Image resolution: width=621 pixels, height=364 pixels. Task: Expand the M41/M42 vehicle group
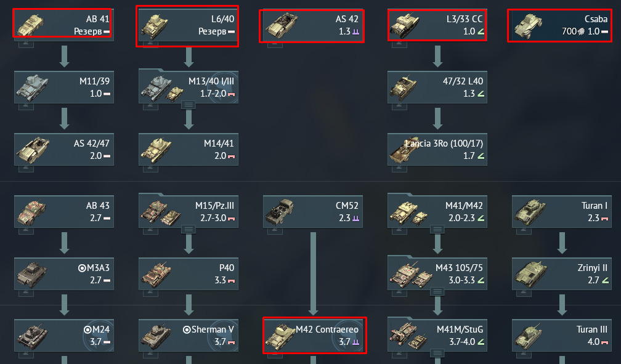click(437, 229)
